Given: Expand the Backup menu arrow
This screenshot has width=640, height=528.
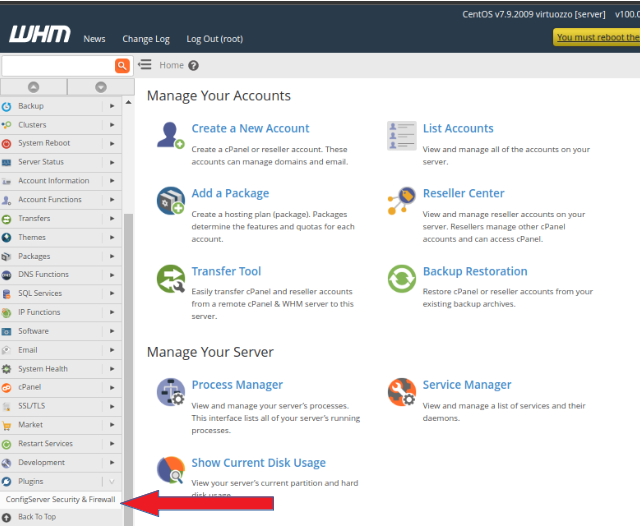Looking at the screenshot, I should [112, 106].
